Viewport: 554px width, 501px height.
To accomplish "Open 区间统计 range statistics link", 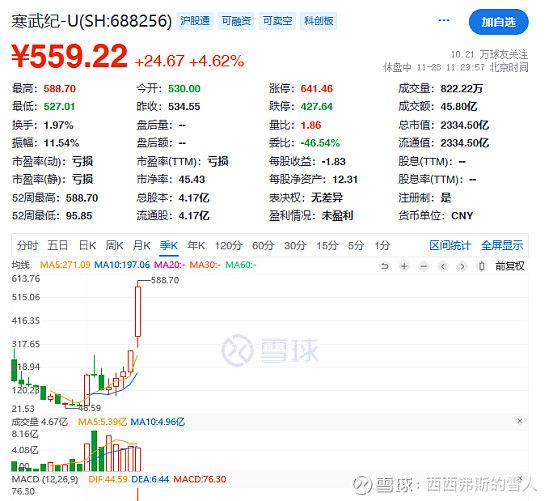I will click(450, 245).
